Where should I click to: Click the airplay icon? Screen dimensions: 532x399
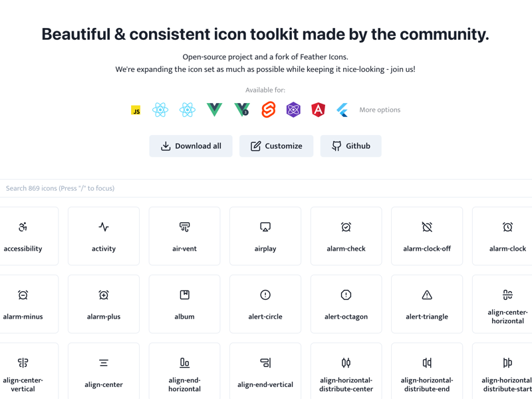point(265,236)
